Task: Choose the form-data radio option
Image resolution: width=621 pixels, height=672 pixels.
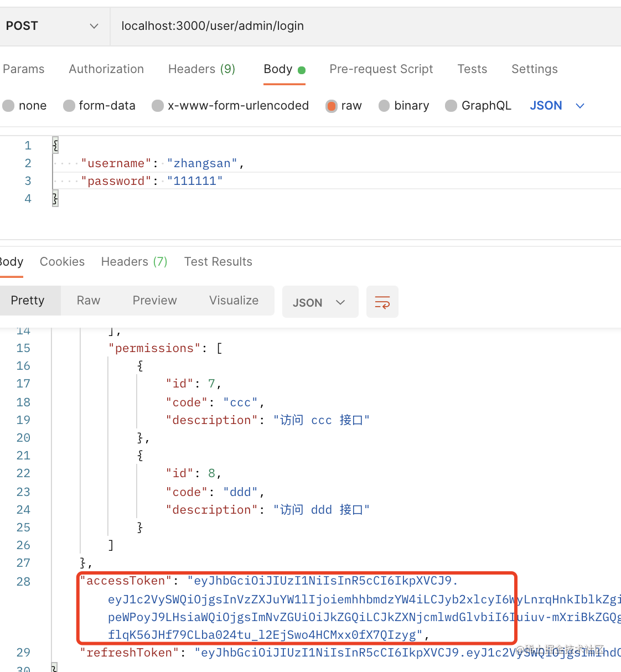Action: coord(69,106)
